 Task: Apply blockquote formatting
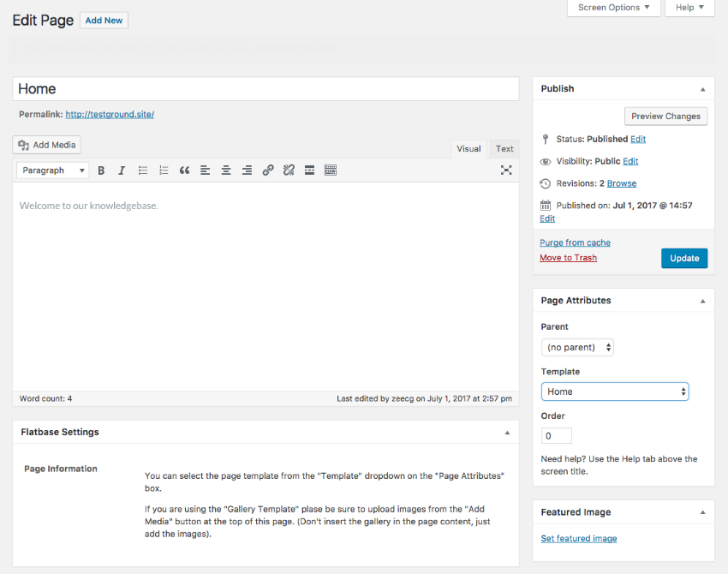(184, 170)
